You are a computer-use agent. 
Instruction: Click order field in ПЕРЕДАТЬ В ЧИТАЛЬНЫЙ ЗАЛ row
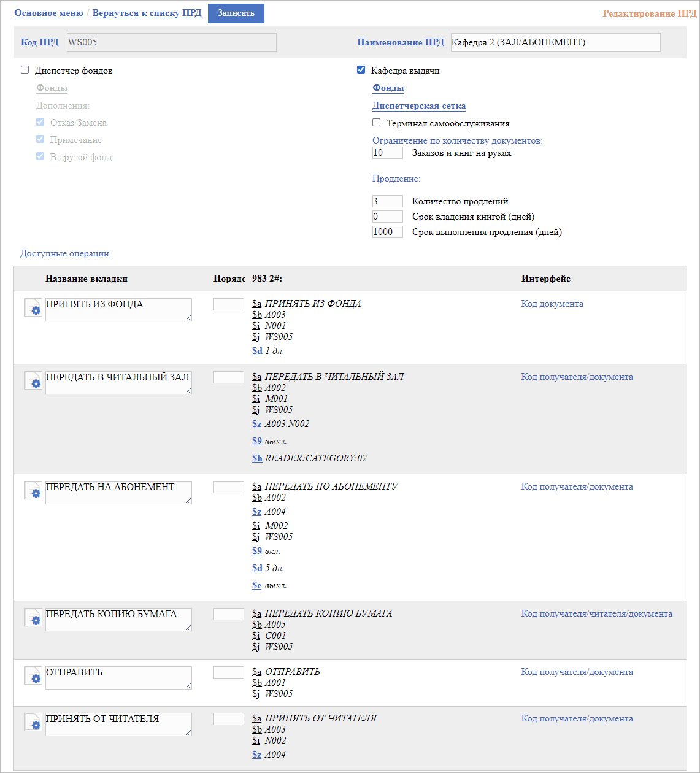(x=229, y=377)
